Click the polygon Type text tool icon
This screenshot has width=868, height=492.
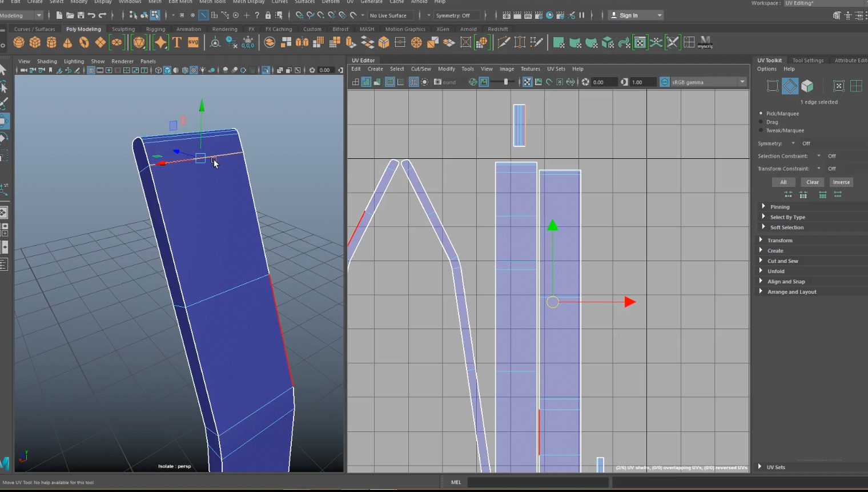[x=177, y=43]
